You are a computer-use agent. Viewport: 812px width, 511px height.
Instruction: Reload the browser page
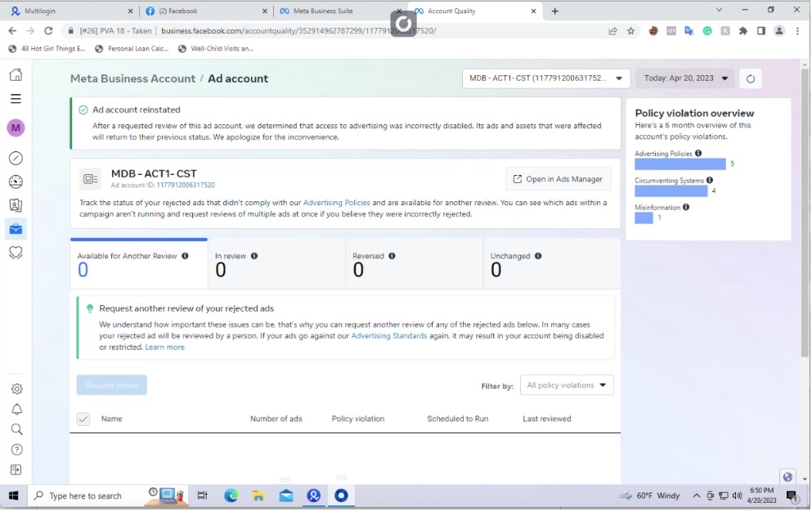point(48,31)
